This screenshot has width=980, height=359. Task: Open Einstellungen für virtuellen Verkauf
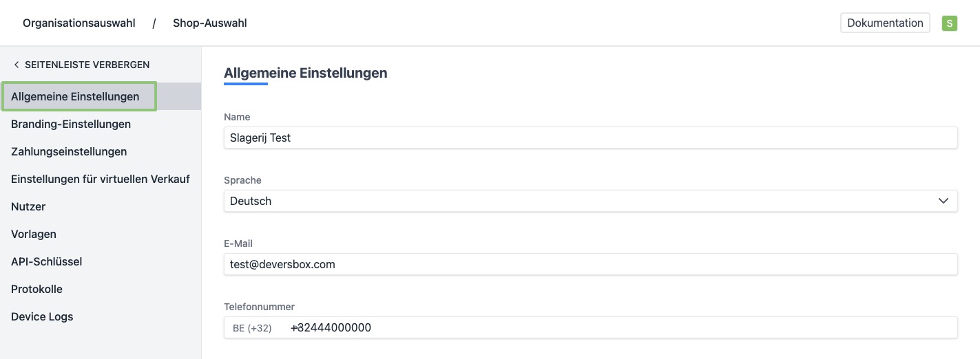tap(101, 179)
